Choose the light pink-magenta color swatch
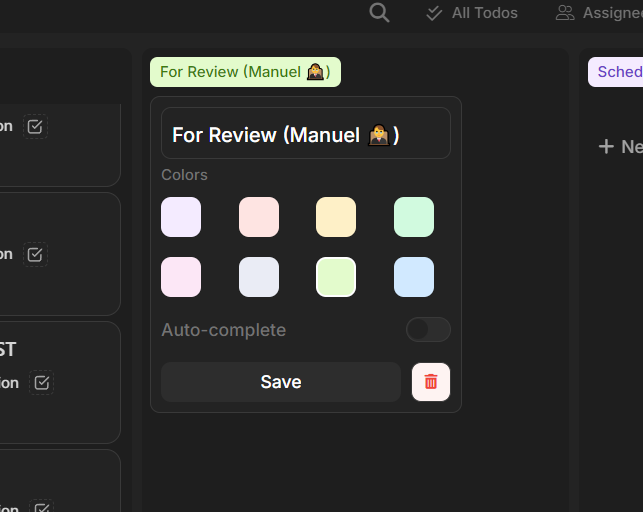Screen dimensions: 643x512 [x=181, y=277]
